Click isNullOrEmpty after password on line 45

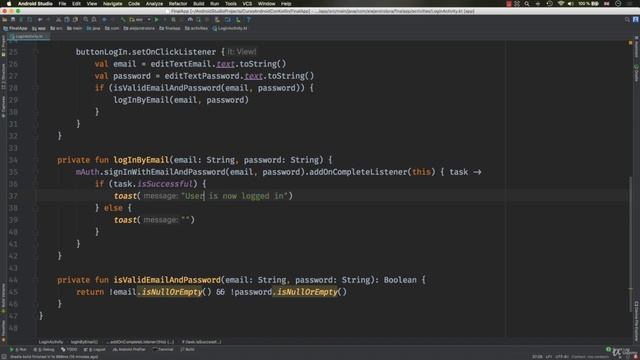(x=307, y=292)
